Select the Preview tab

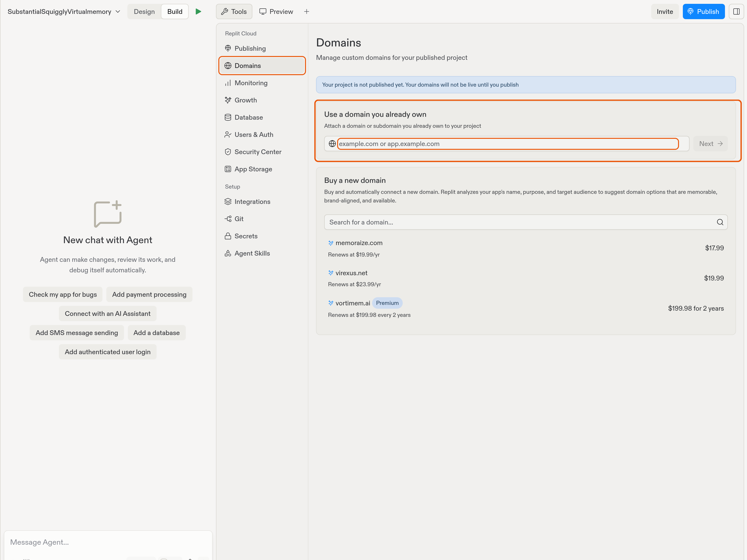[x=276, y=11]
